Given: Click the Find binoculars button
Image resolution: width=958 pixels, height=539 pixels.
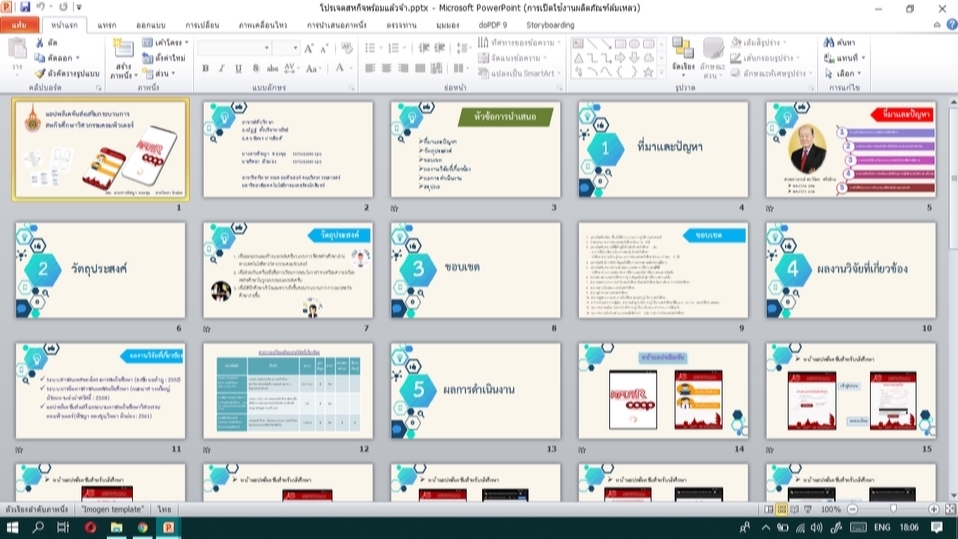Looking at the screenshot, I should coord(839,42).
